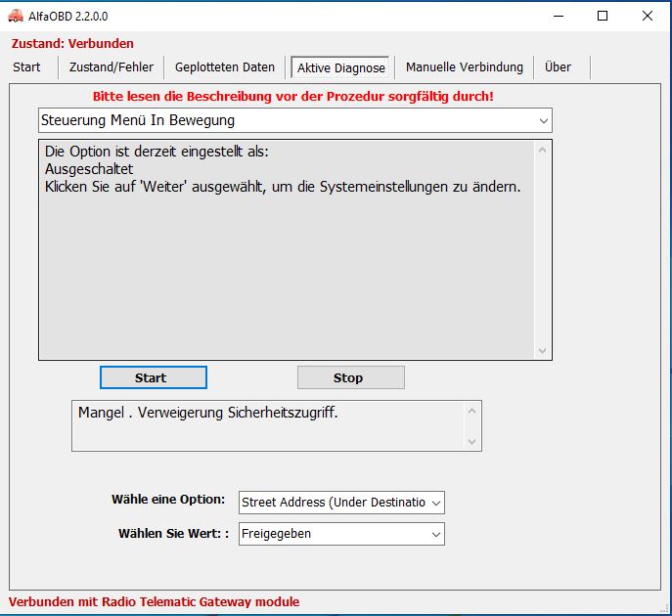Open the Zustand/Fehler tab
Screen dimensions: 672x616
[x=111, y=67]
